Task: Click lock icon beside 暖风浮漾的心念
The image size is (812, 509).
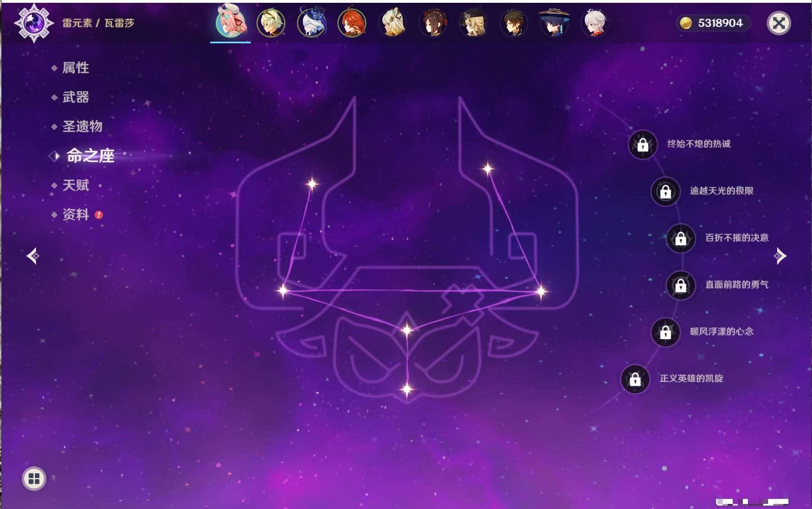Action: tap(665, 332)
